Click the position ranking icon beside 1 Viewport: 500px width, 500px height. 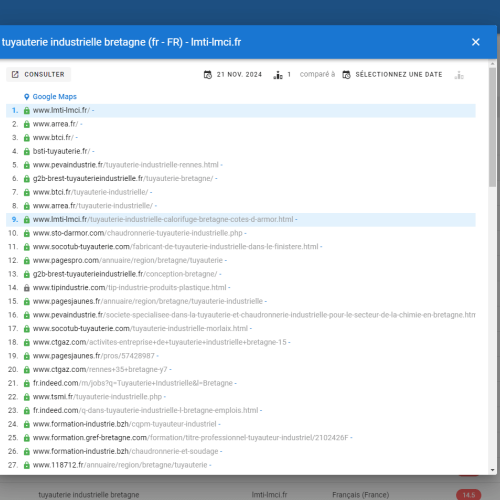pyautogui.click(x=278, y=75)
